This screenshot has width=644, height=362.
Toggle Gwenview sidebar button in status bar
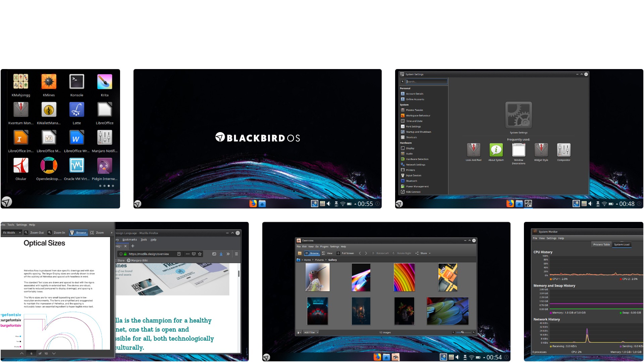[299, 333]
